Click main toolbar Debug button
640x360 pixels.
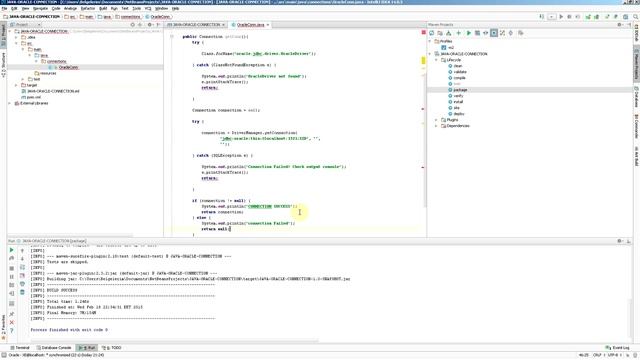point(569,17)
